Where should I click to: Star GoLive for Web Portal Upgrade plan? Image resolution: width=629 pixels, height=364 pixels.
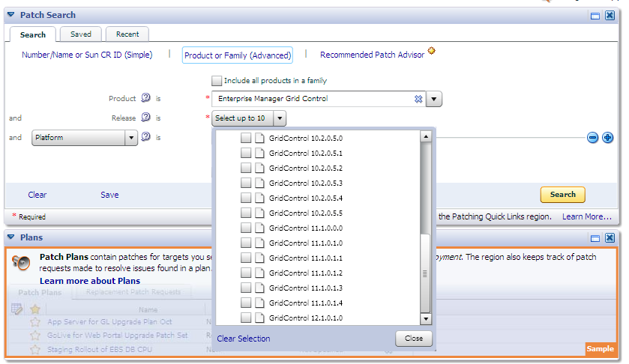(35, 336)
